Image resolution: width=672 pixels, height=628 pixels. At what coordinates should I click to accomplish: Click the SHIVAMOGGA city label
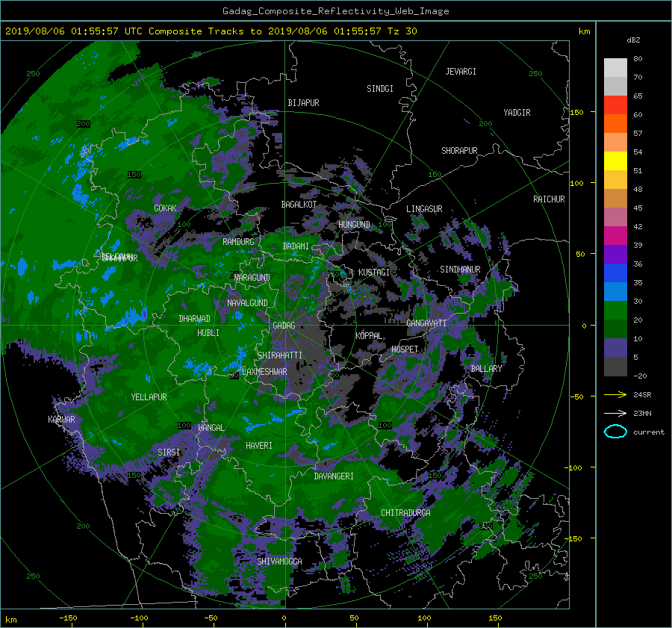[x=279, y=562]
